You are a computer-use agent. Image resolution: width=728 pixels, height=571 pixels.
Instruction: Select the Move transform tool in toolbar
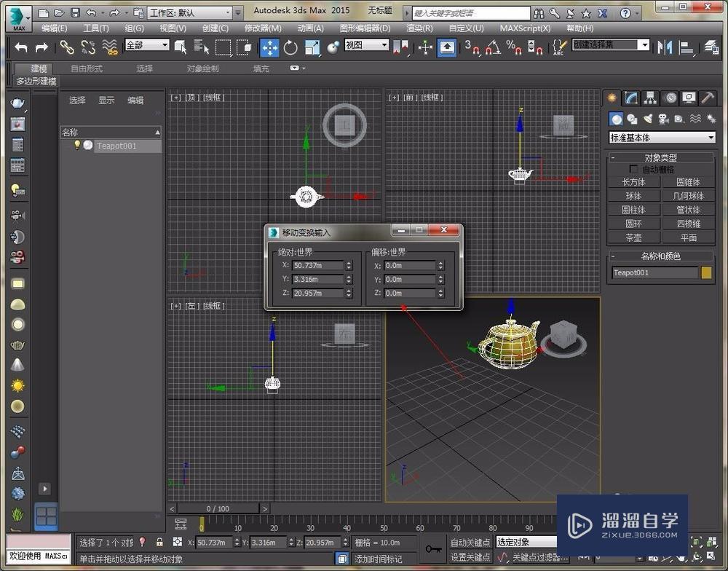pyautogui.click(x=270, y=47)
